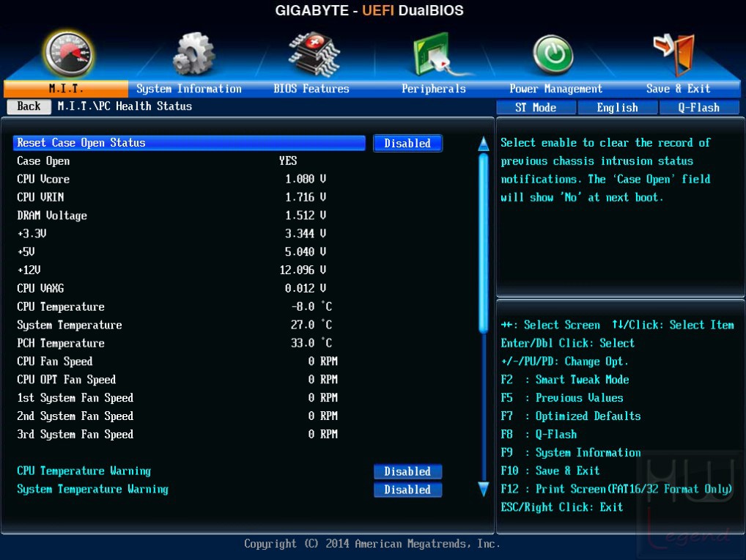Click the CPU Temperature label
Screen dimensions: 746x560
point(61,307)
